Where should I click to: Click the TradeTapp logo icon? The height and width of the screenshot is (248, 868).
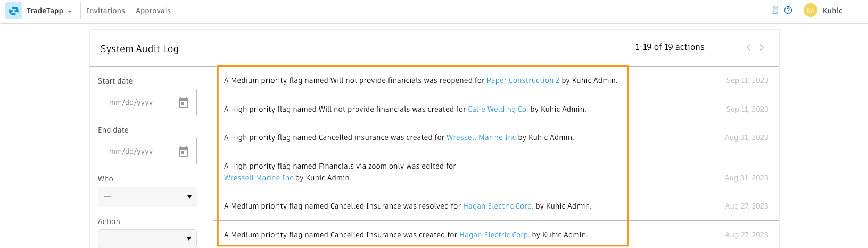tap(14, 11)
